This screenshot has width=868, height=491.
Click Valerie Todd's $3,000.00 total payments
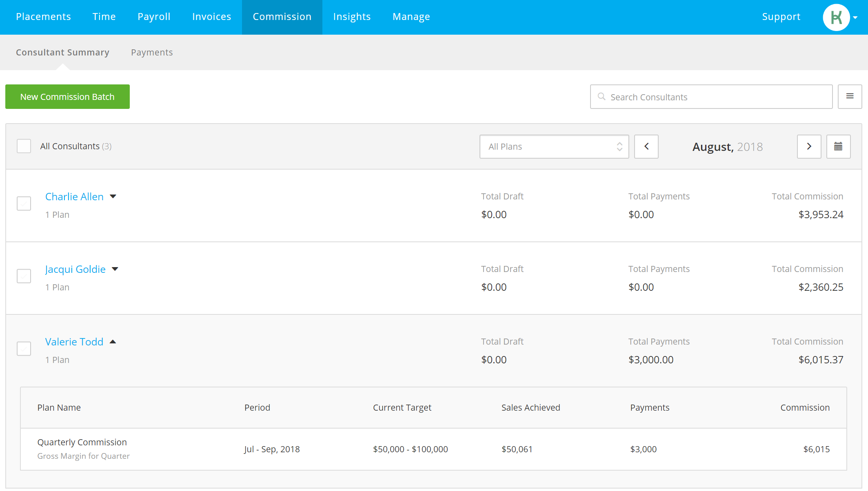pyautogui.click(x=651, y=360)
